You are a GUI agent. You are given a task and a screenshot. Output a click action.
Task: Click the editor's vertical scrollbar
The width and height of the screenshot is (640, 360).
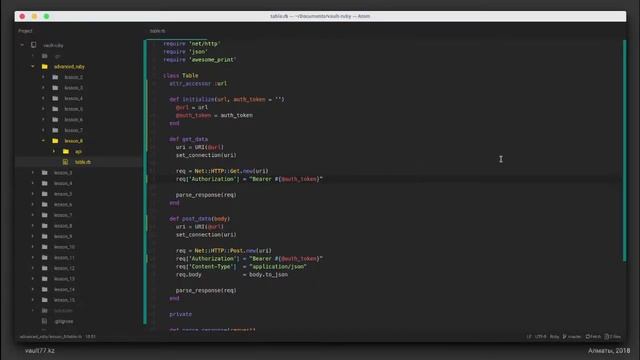tap(624, 150)
